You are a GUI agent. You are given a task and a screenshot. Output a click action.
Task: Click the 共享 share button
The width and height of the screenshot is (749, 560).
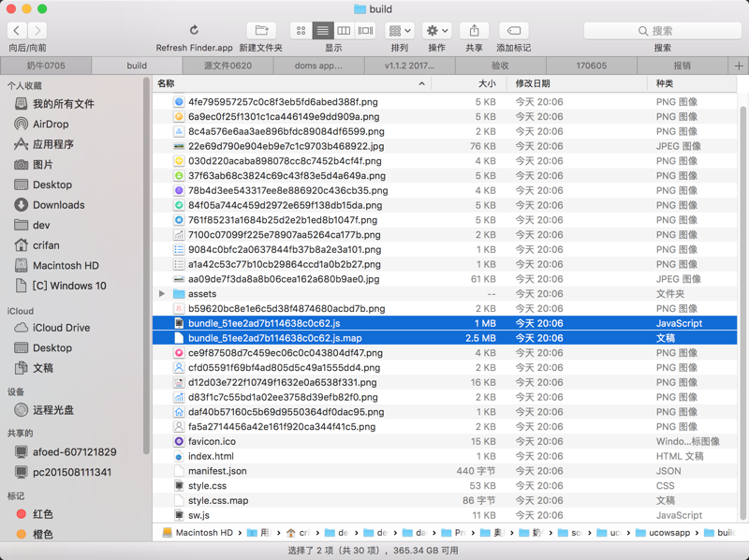[x=474, y=31]
